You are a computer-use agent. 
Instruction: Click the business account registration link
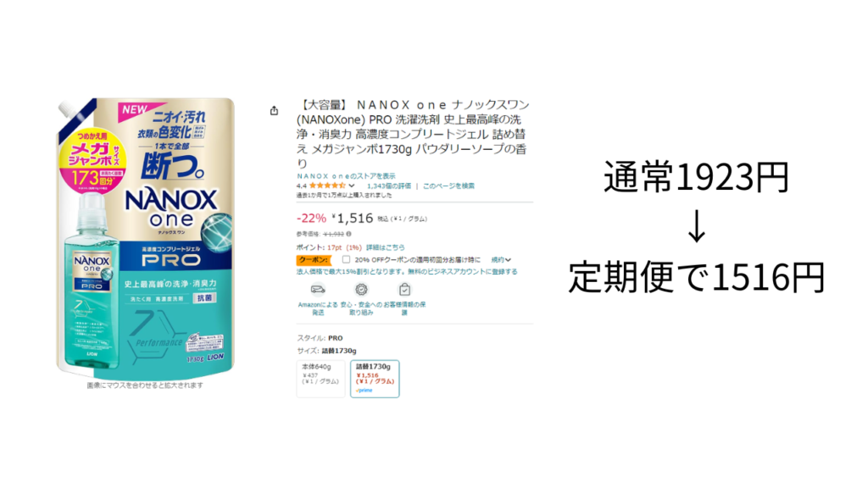pos(407,272)
